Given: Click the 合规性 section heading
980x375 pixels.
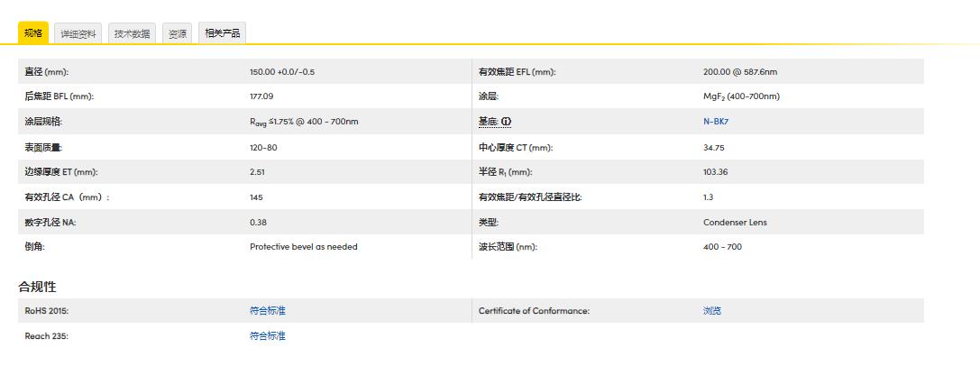Looking at the screenshot, I should click(37, 287).
